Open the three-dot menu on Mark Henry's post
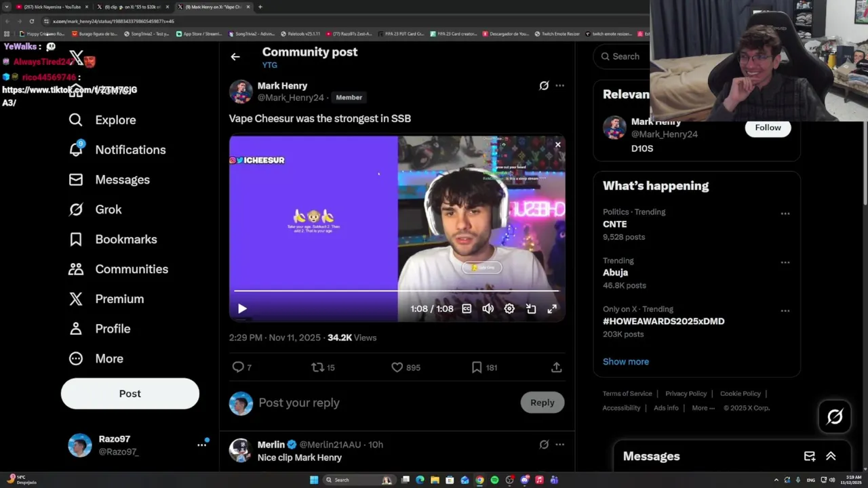868x488 pixels. (559, 85)
